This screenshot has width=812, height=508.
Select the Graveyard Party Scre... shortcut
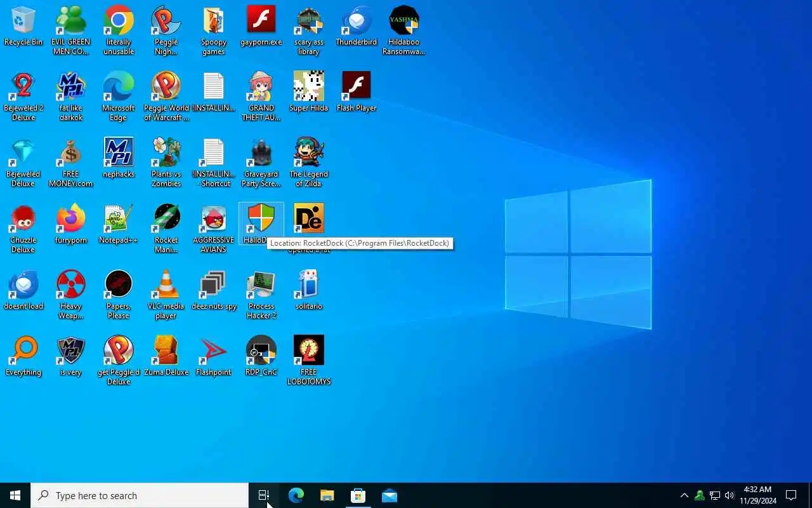[x=261, y=163]
